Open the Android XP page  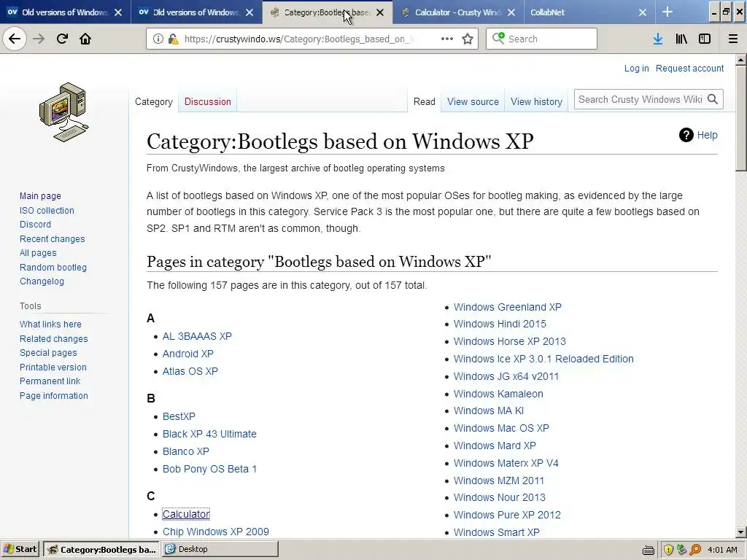tap(187, 354)
